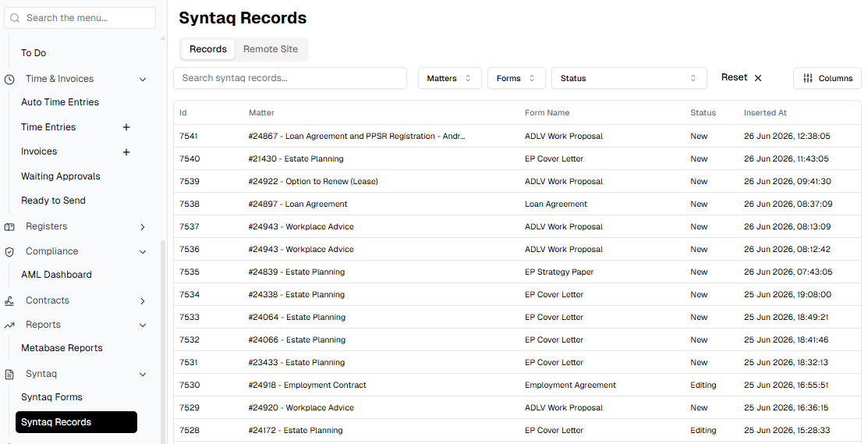Open matter #24338 - Estate Planning

[296, 294]
